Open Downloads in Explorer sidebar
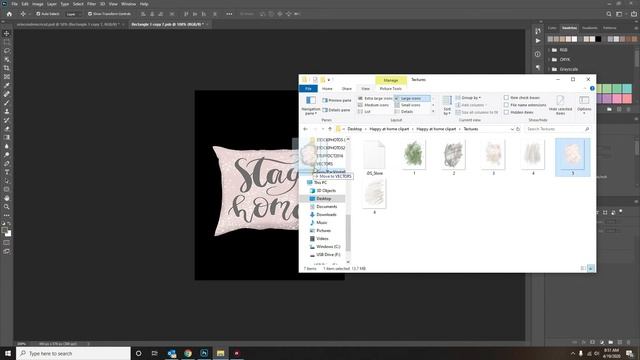The image size is (640, 360). [326, 214]
